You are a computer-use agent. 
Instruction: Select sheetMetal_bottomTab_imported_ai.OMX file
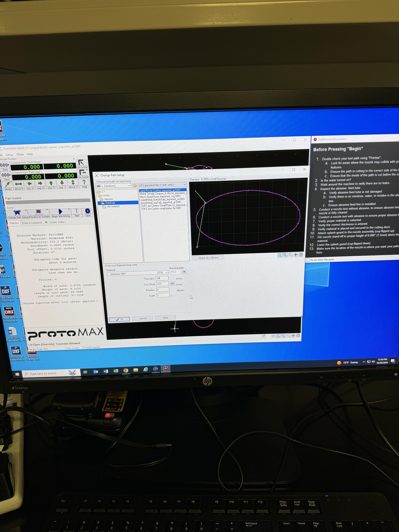163,199
